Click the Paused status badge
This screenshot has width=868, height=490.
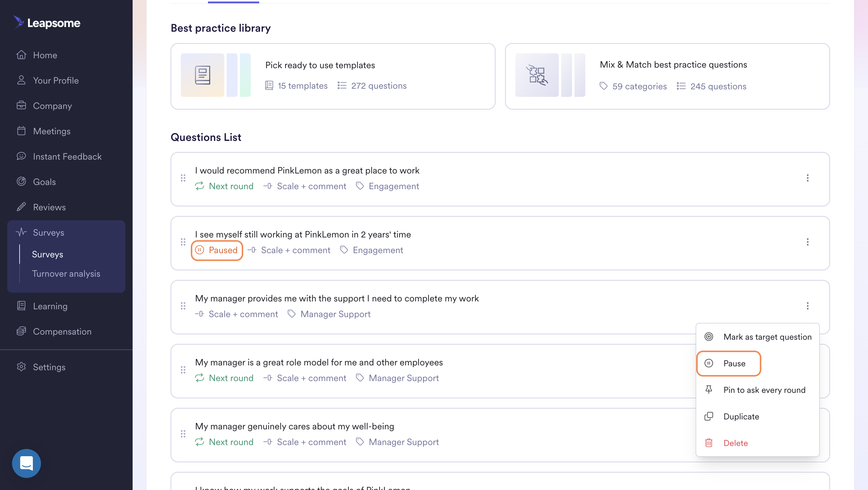217,250
